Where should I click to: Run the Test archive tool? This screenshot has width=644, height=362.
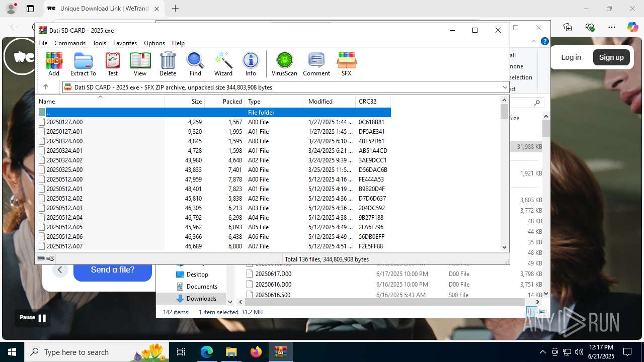tap(113, 64)
